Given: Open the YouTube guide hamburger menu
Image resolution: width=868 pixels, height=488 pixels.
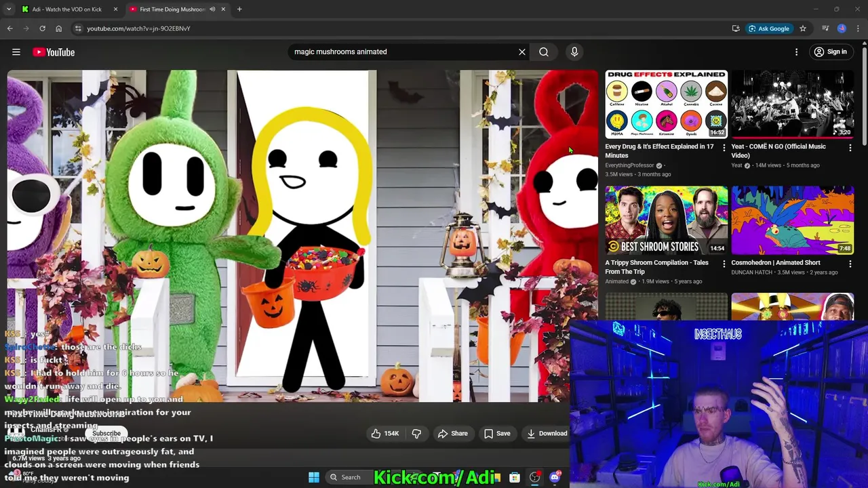Looking at the screenshot, I should pyautogui.click(x=16, y=52).
